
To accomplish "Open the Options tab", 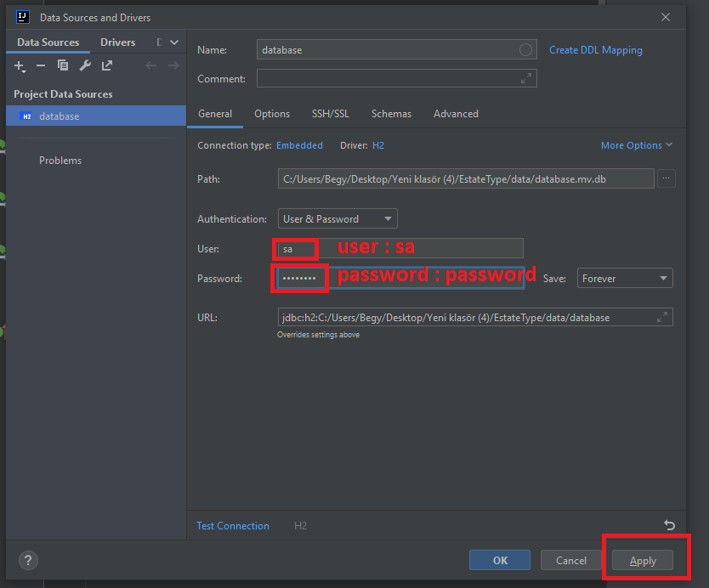I will pos(272,114).
